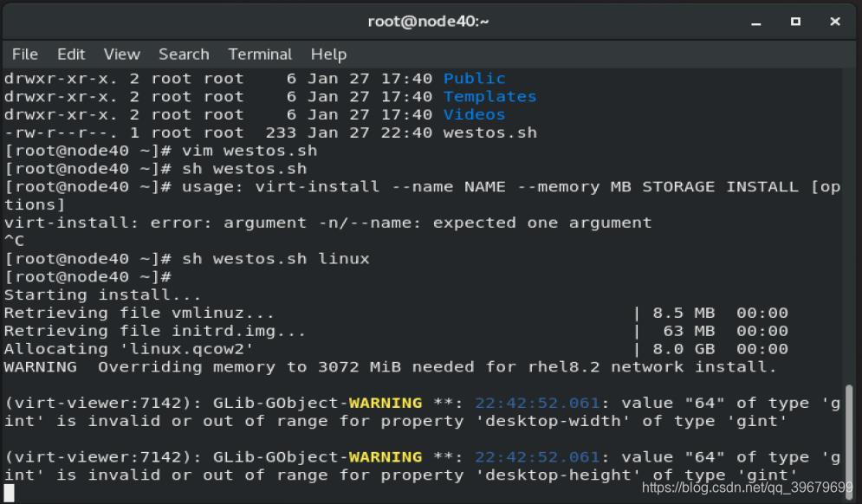Open the View menu
The height and width of the screenshot is (504, 862).
click(x=122, y=55)
